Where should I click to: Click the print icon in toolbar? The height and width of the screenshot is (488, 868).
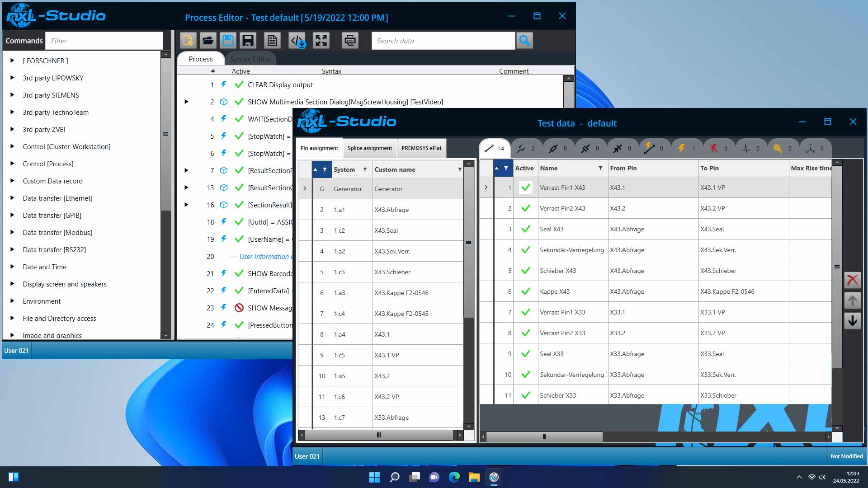(x=350, y=41)
